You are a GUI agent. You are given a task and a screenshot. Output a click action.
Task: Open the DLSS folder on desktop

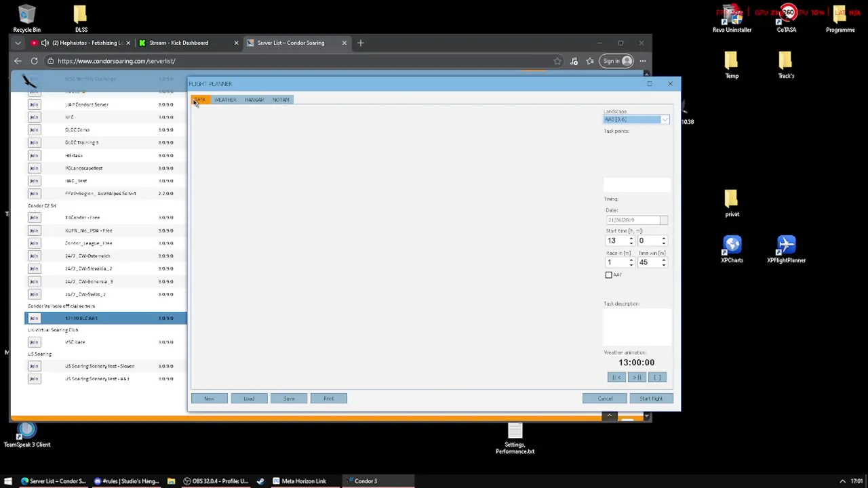81,19
